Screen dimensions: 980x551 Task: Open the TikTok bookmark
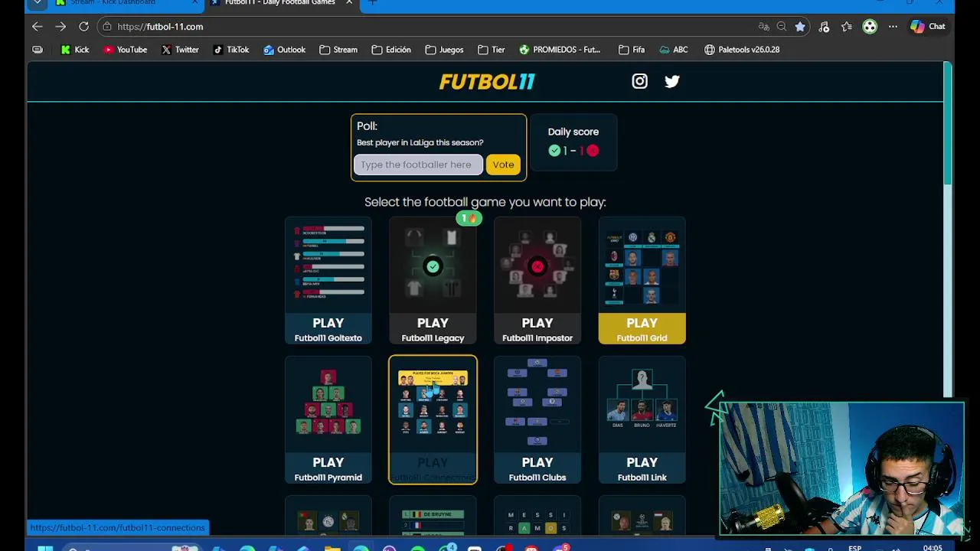pos(230,50)
